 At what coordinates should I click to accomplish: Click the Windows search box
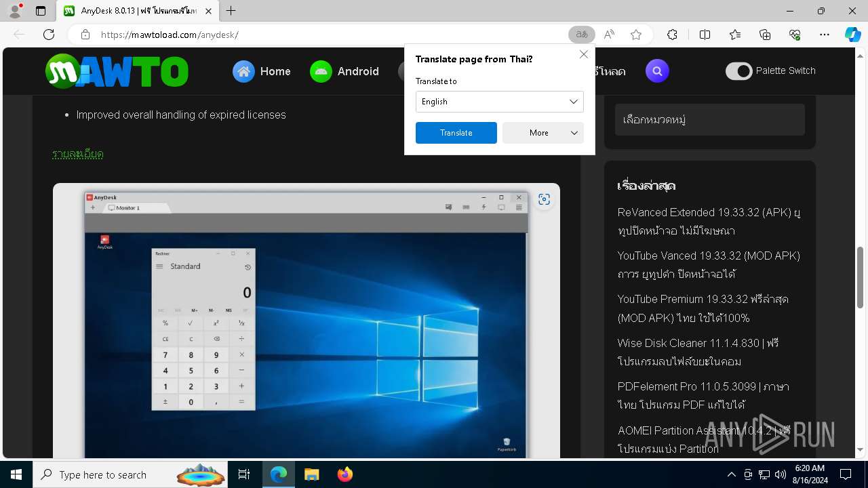click(130, 474)
